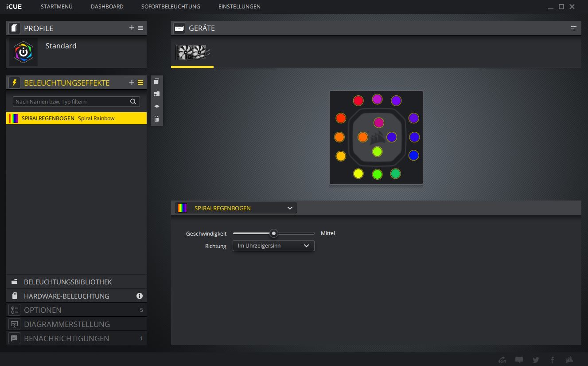Select the lime green LED on pump inner ring
588x366 pixels.
tap(377, 152)
